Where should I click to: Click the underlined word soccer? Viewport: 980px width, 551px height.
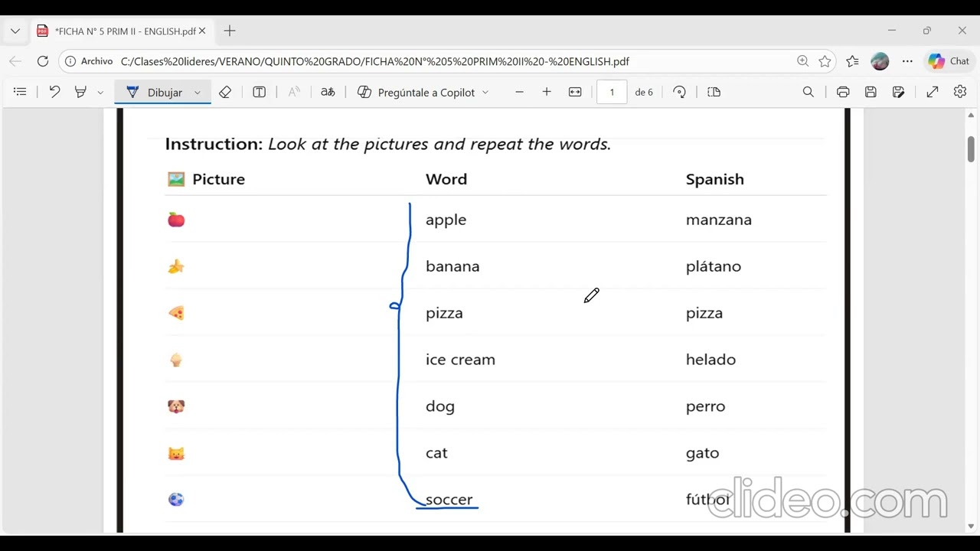pyautogui.click(x=449, y=500)
